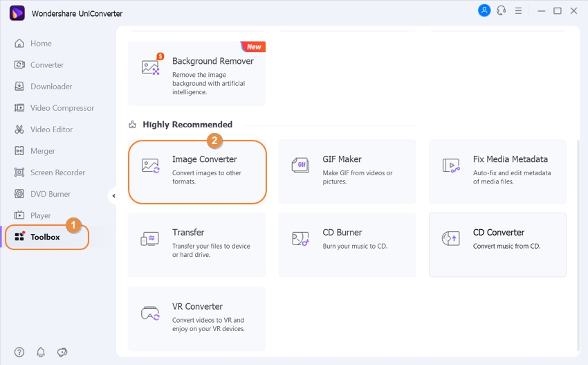588x365 pixels.
Task: Click the Wondershare UniConverter logo
Action: point(17,13)
